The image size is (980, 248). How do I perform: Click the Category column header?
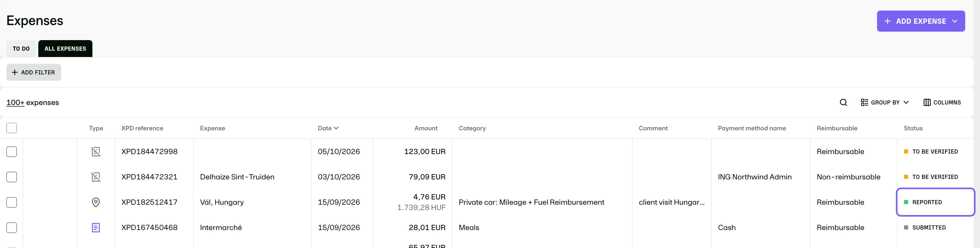(472, 128)
